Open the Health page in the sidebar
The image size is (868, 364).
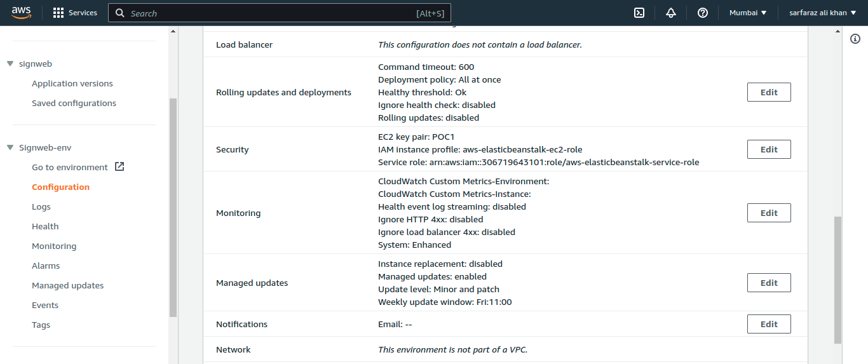point(45,226)
